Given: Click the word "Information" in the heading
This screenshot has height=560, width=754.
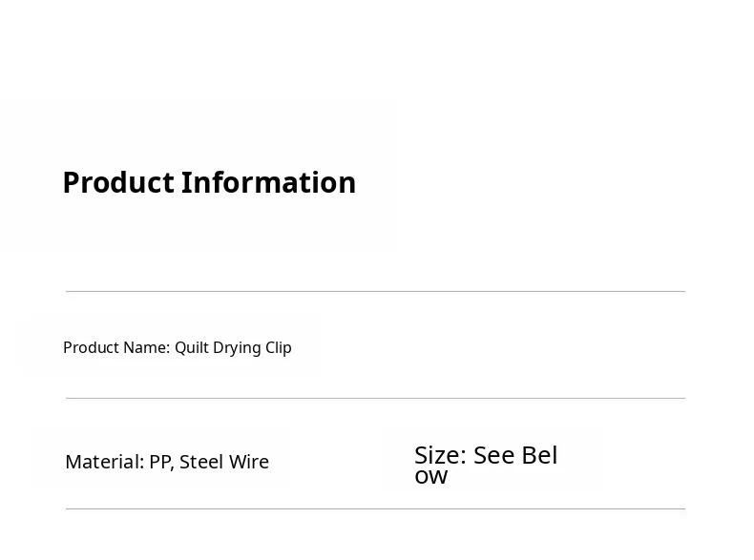Looking at the screenshot, I should coord(268,182).
